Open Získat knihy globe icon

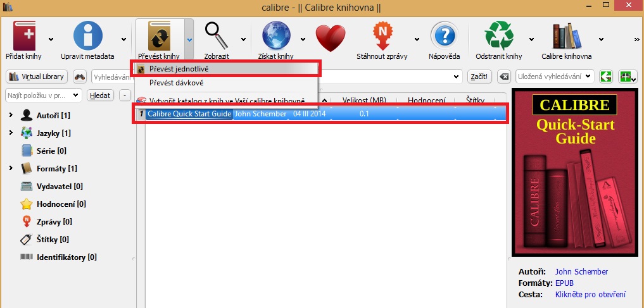coord(277,36)
